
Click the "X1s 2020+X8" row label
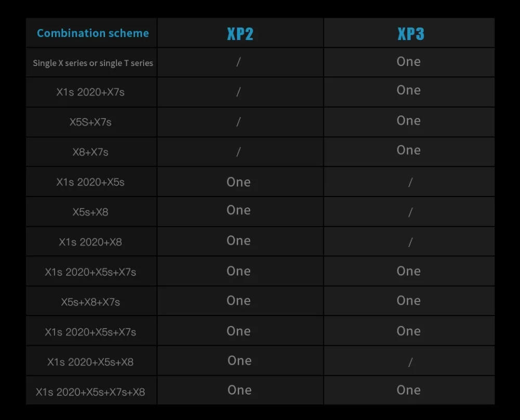(x=90, y=242)
